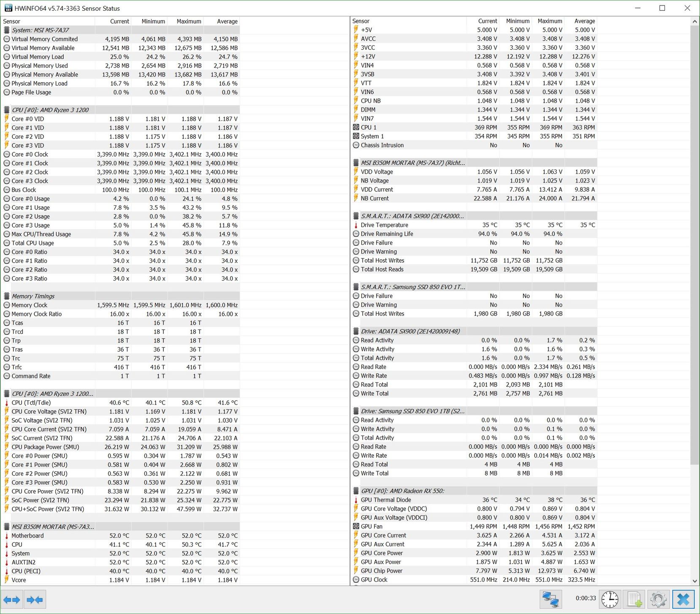Viewport: 700px width, 614px height.
Task: Click lightning icon next to Core #0 VID
Action: click(x=7, y=119)
